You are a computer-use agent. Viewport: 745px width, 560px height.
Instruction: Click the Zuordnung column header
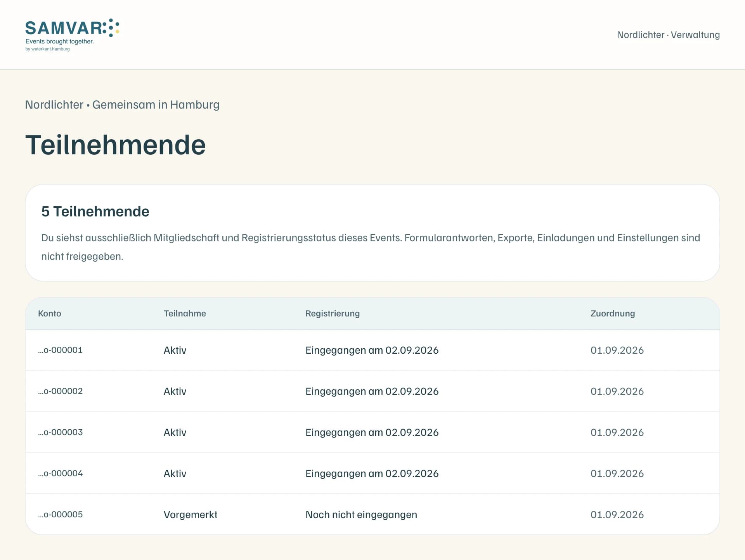click(613, 313)
